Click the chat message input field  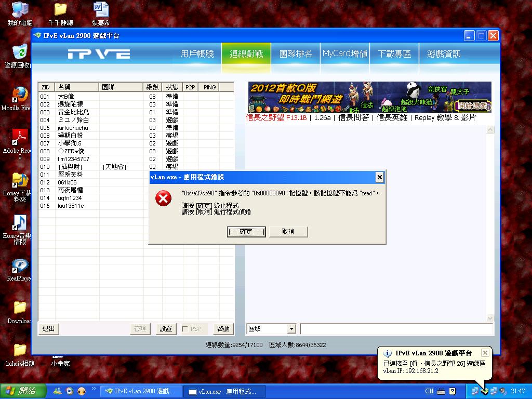[x=396, y=329]
